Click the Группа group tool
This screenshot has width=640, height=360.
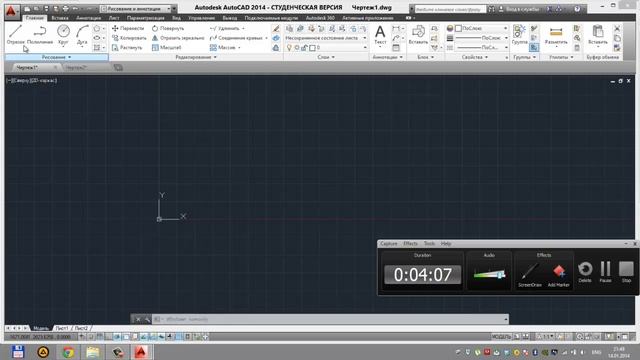coord(520,35)
